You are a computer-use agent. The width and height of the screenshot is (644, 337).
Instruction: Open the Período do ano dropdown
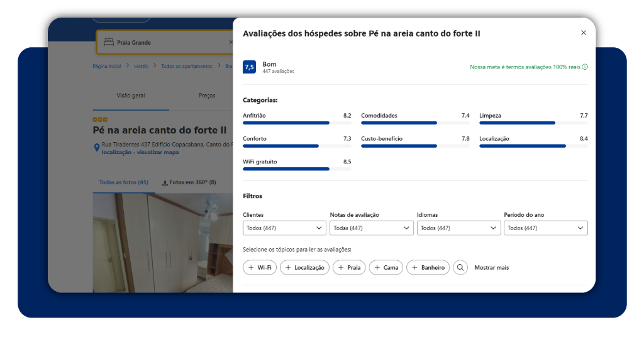[545, 228]
